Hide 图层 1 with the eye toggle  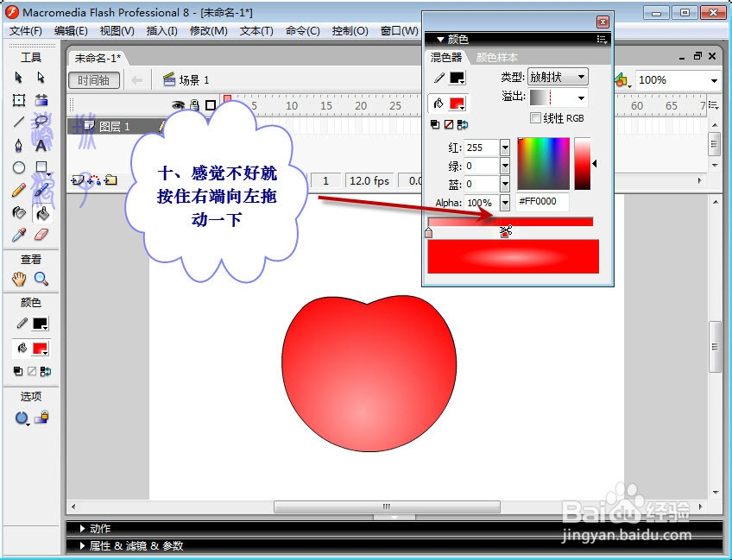tap(179, 127)
